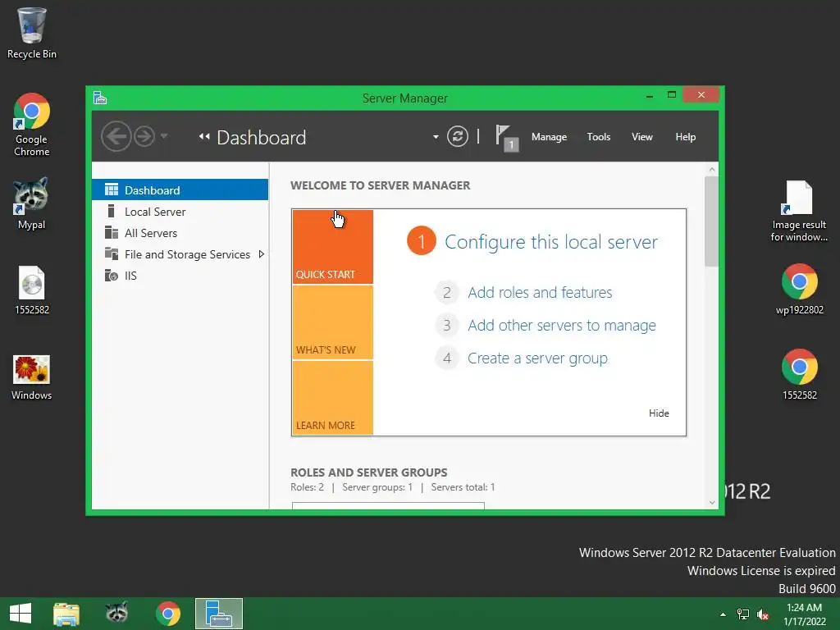Screen dimensions: 840x630
Task: Click the Server Manager back arrow button
Action: 116,137
